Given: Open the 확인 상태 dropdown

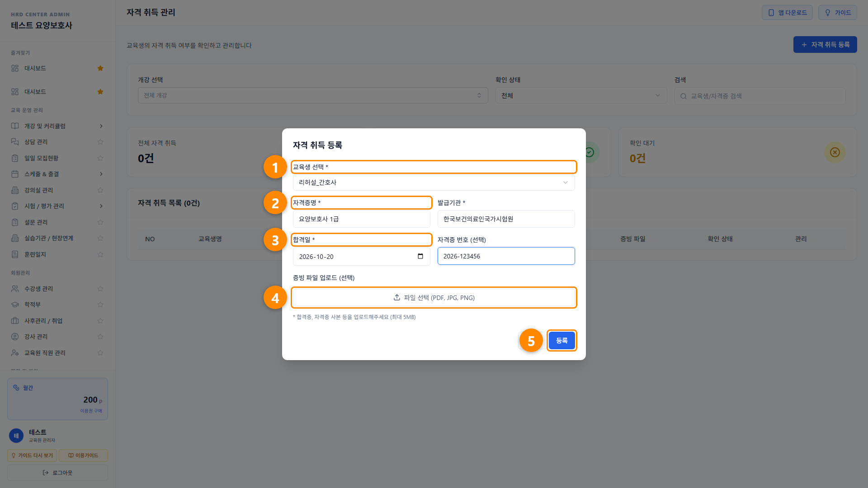Looking at the screenshot, I should (581, 95).
